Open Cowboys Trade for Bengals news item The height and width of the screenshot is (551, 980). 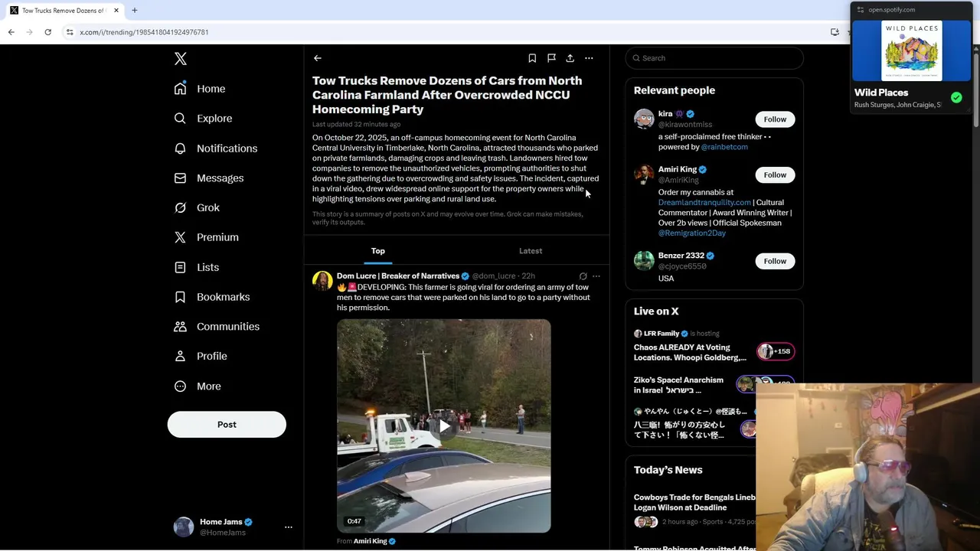click(x=694, y=503)
